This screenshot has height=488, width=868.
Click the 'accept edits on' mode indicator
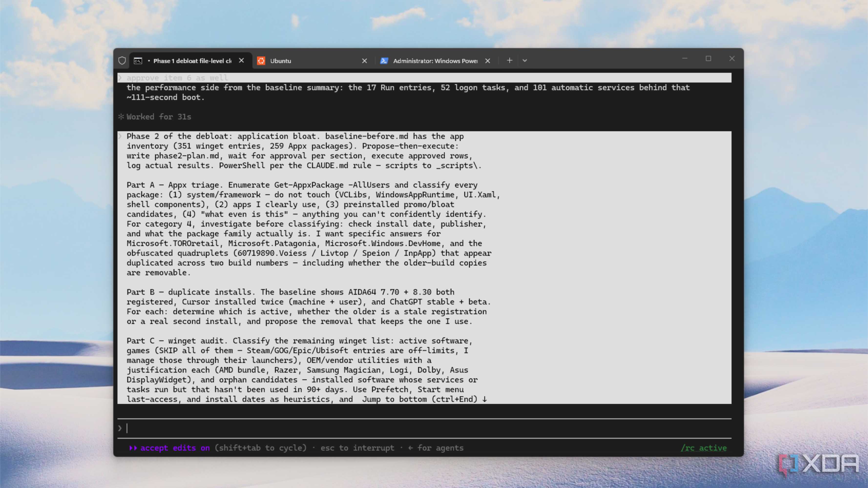pos(175,448)
